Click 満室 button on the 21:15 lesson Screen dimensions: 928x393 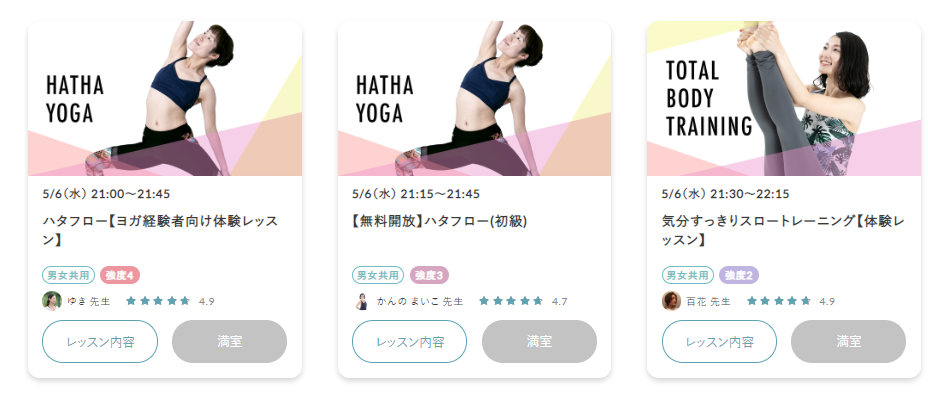click(x=539, y=342)
